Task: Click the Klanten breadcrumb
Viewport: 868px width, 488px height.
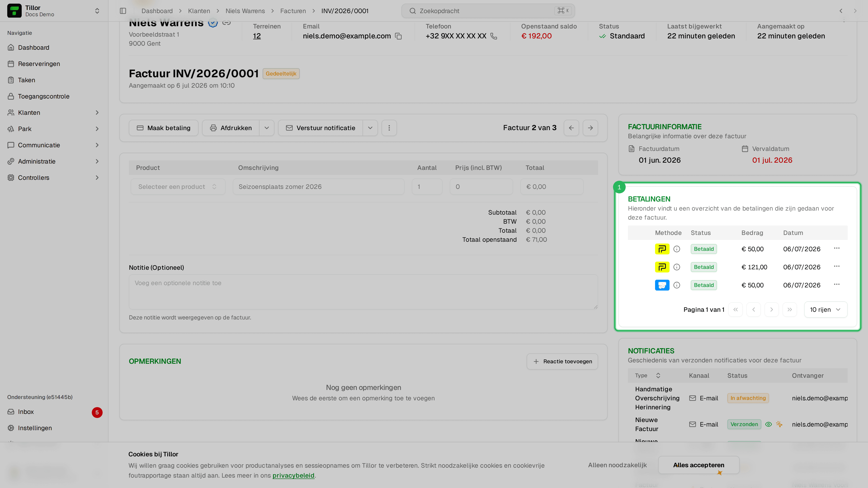Action: (199, 11)
